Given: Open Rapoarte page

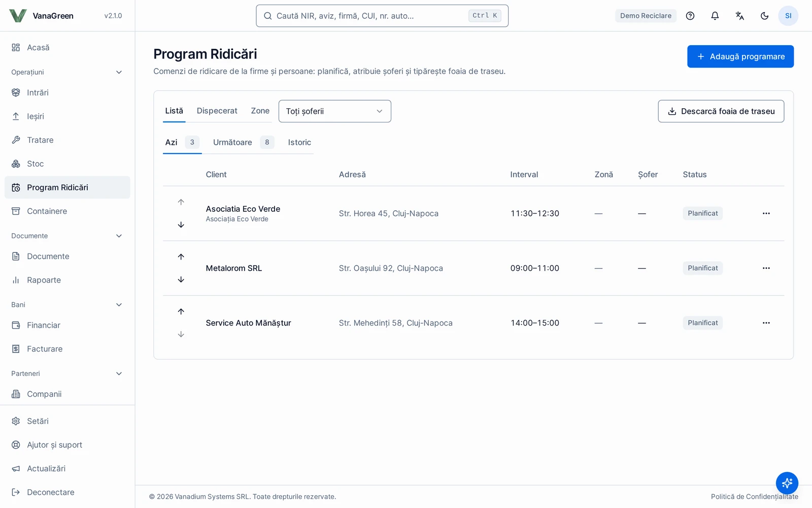Looking at the screenshot, I should [x=67, y=280].
